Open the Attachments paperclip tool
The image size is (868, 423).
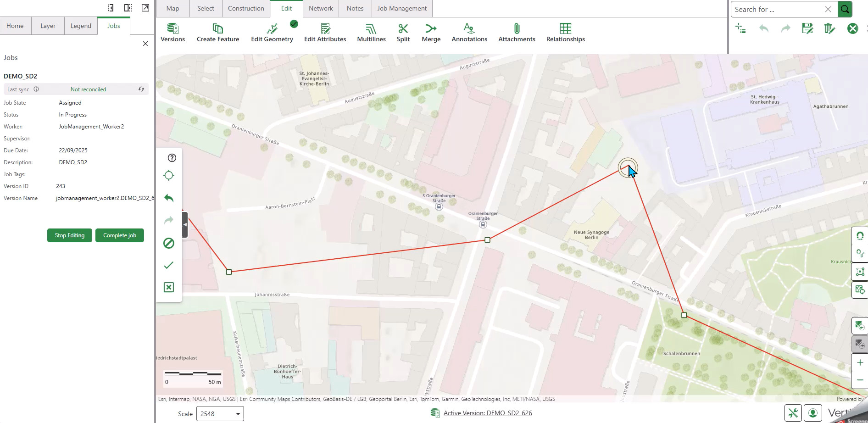517,33
